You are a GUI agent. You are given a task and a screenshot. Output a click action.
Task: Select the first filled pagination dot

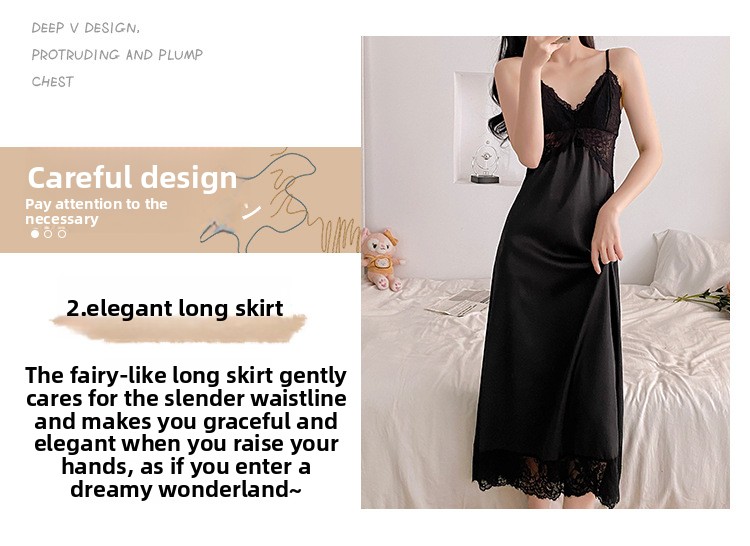tap(34, 234)
